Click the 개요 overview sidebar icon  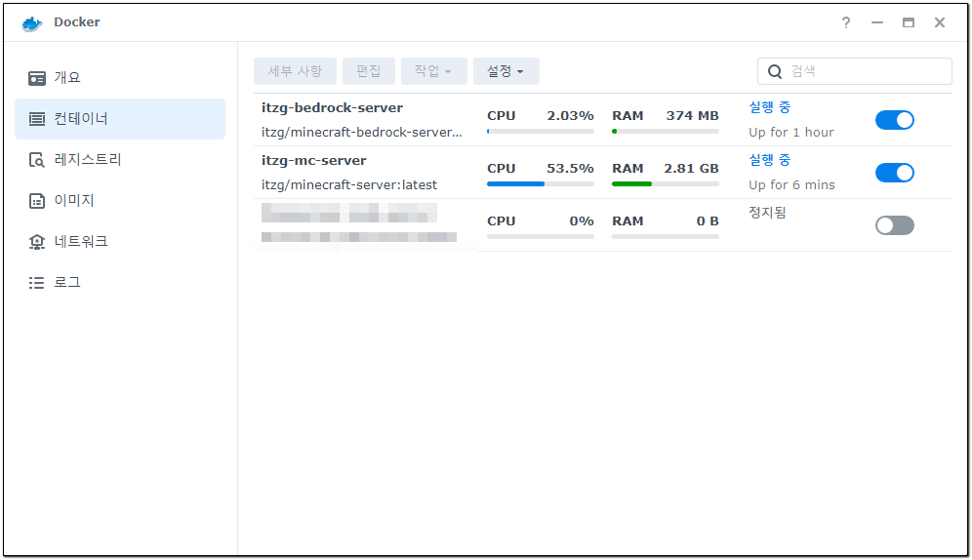pos(36,78)
